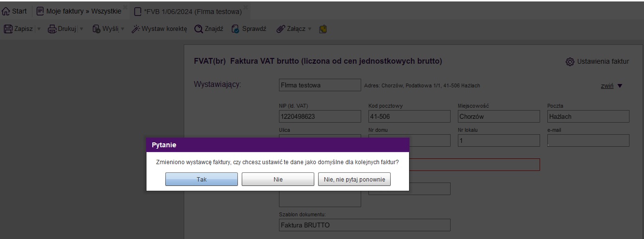Click the Wystaw korektę wand icon
644x239 pixels.
pos(136,29)
